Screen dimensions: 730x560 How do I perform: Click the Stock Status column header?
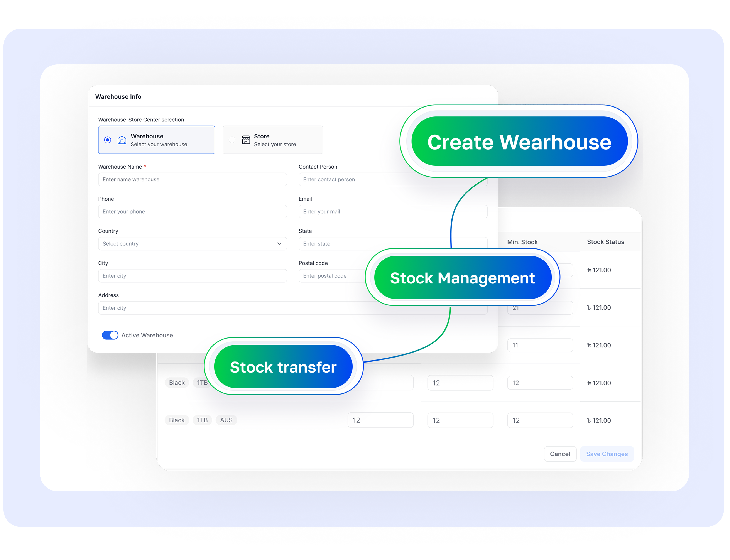(605, 242)
